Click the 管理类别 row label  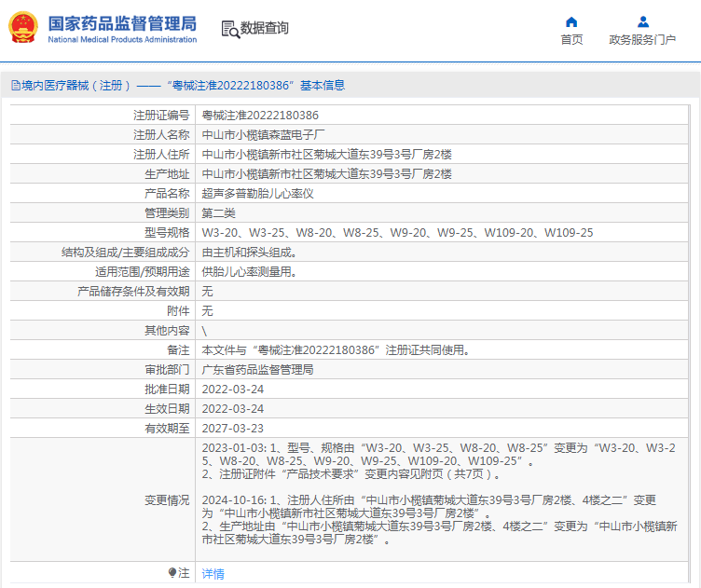(x=167, y=213)
